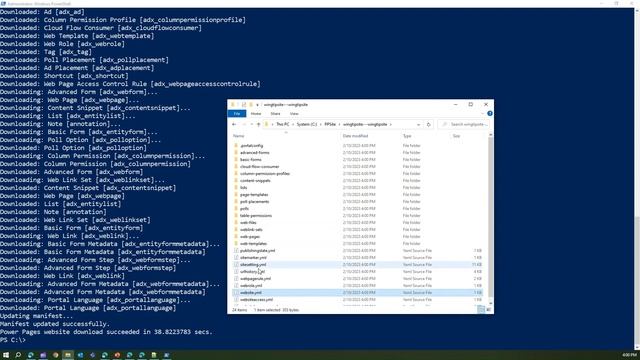The image size is (640, 360).
Task: Open the quick access toolbar dropdown arrow
Action: point(257,105)
